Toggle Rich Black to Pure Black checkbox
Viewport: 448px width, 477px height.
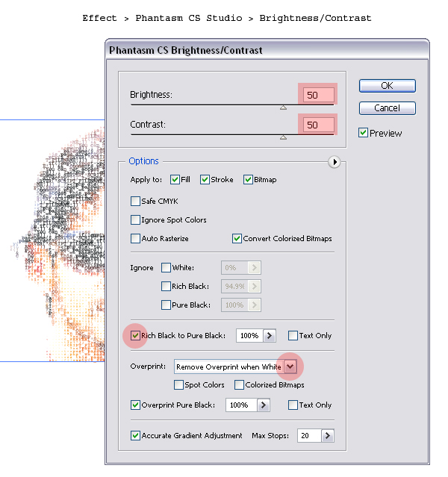pyautogui.click(x=135, y=335)
